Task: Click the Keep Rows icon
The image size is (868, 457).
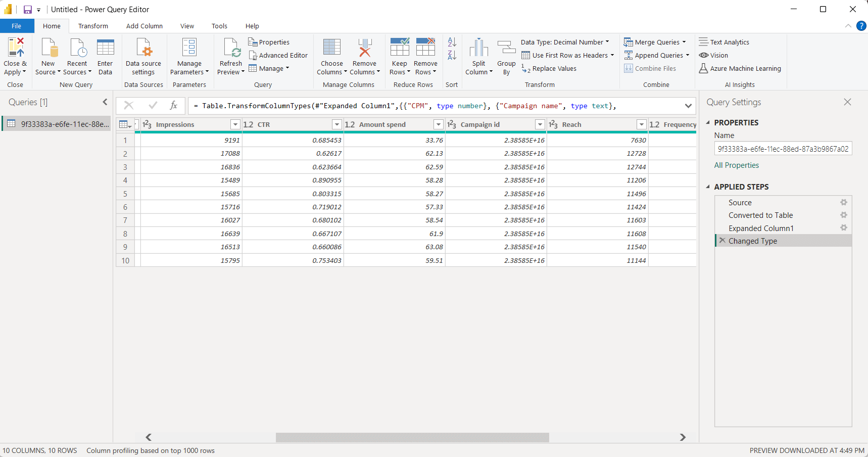Action: click(400, 47)
